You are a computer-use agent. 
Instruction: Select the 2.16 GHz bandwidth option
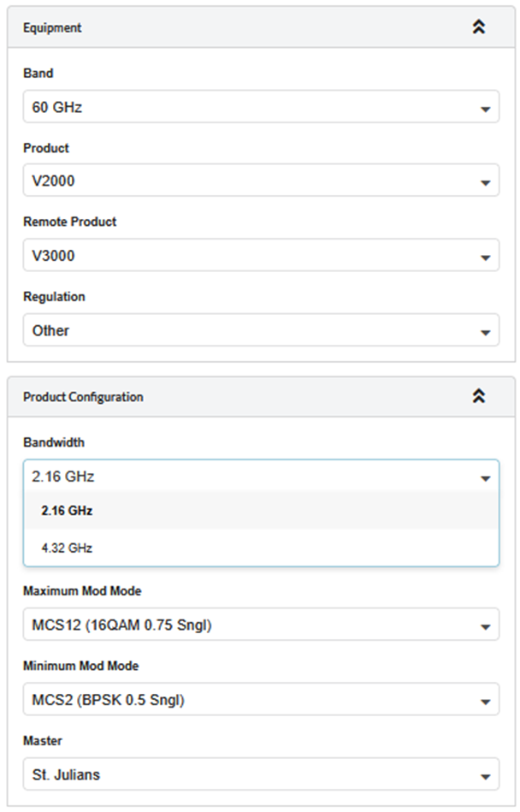pyautogui.click(x=67, y=511)
